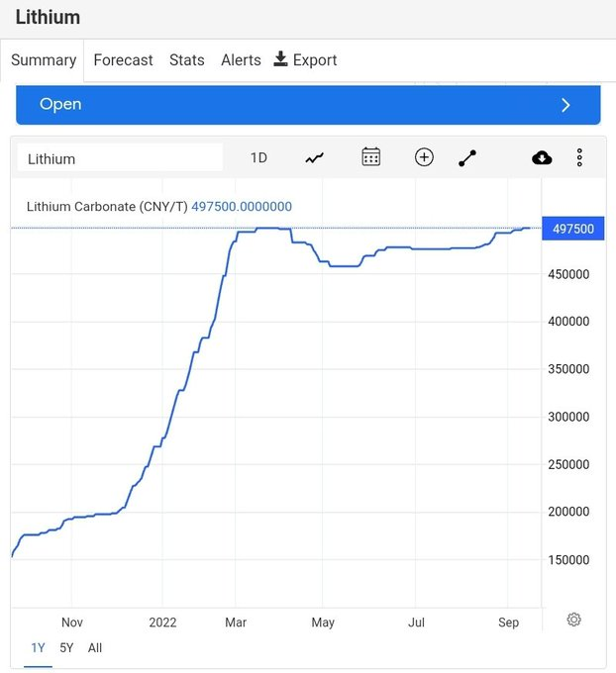Switch to the Summary tab
Image resolution: width=616 pixels, height=673 pixels.
(44, 60)
